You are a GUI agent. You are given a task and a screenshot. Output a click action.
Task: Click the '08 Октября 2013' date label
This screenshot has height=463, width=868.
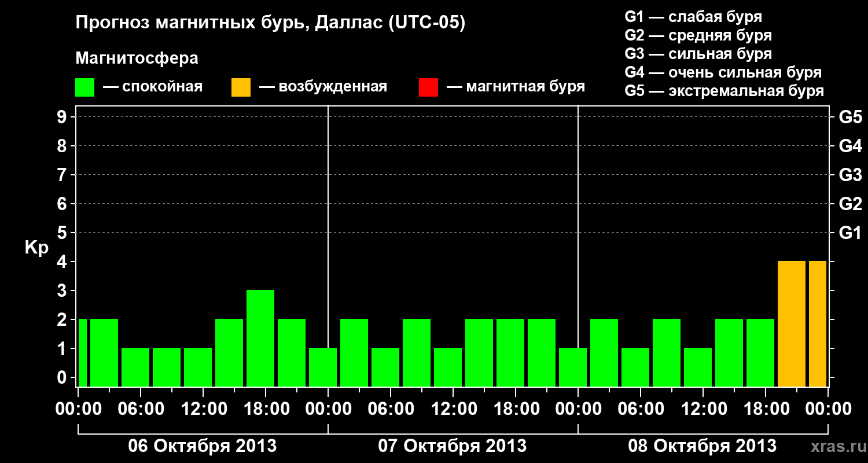click(702, 446)
